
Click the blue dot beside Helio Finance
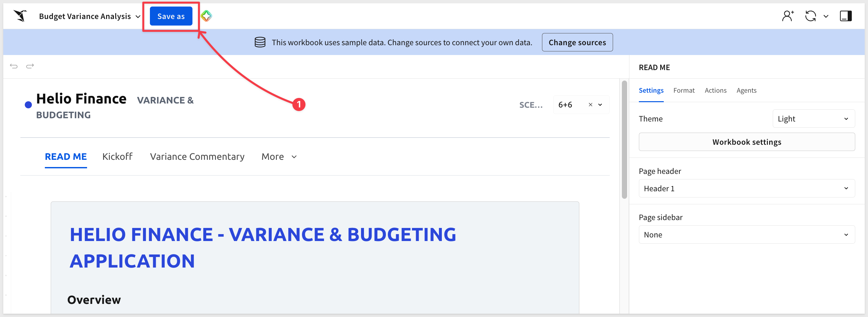[x=28, y=105]
